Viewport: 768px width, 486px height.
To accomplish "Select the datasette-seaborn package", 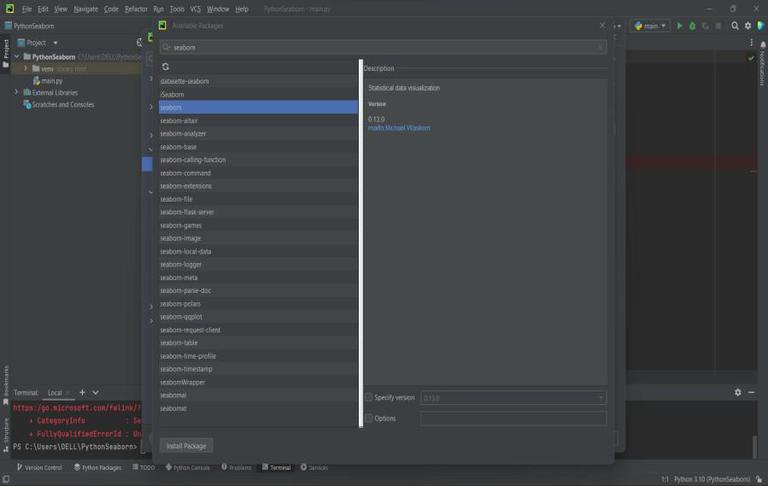I will click(x=258, y=81).
